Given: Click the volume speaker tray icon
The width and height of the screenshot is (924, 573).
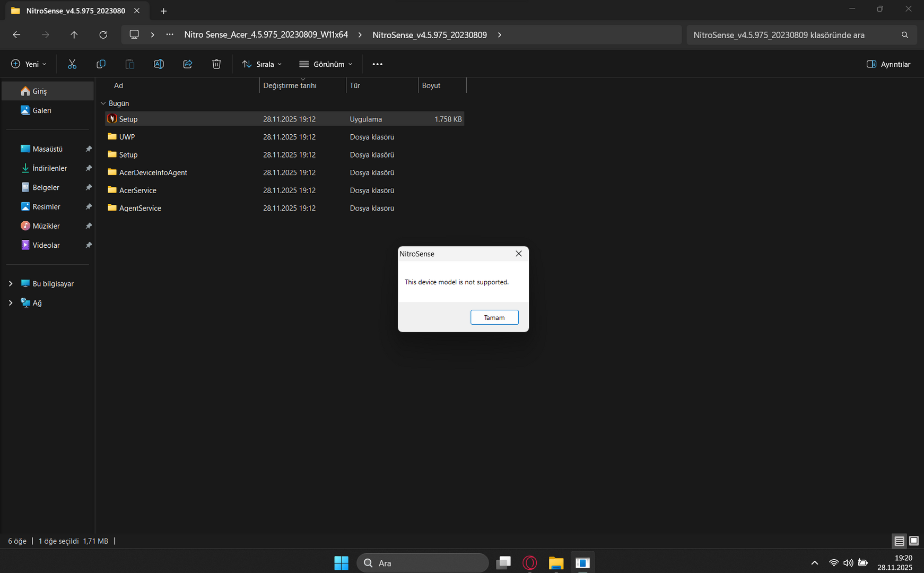Looking at the screenshot, I should (x=848, y=563).
